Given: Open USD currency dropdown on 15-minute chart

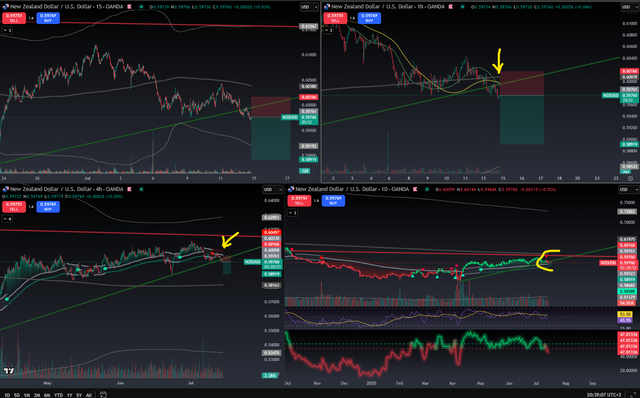Looking at the screenshot, I should [309, 7].
